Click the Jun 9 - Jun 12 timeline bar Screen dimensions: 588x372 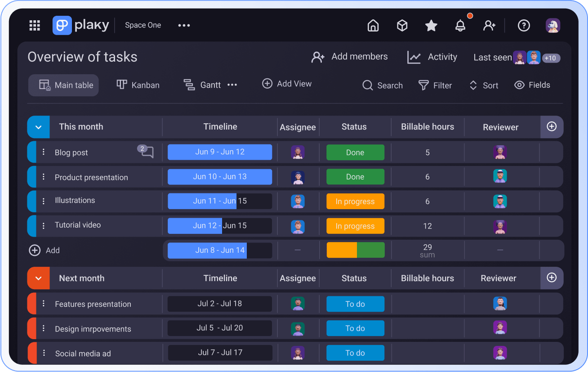pos(220,152)
